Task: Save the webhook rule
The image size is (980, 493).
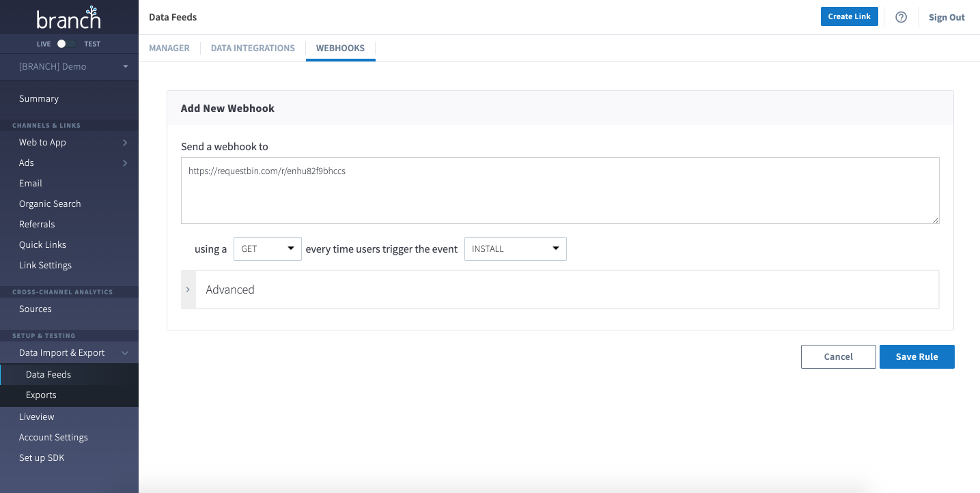Action: coord(917,356)
